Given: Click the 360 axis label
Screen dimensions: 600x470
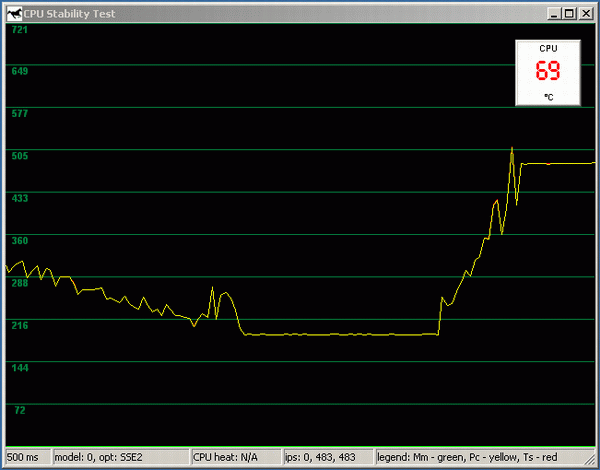Looking at the screenshot, I should (x=19, y=241).
